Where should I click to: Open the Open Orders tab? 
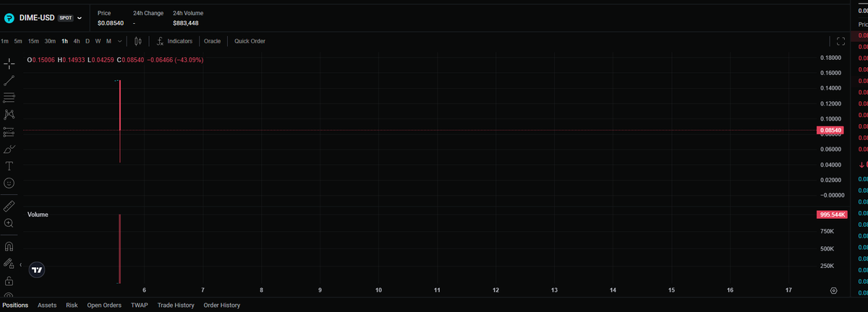(x=104, y=305)
